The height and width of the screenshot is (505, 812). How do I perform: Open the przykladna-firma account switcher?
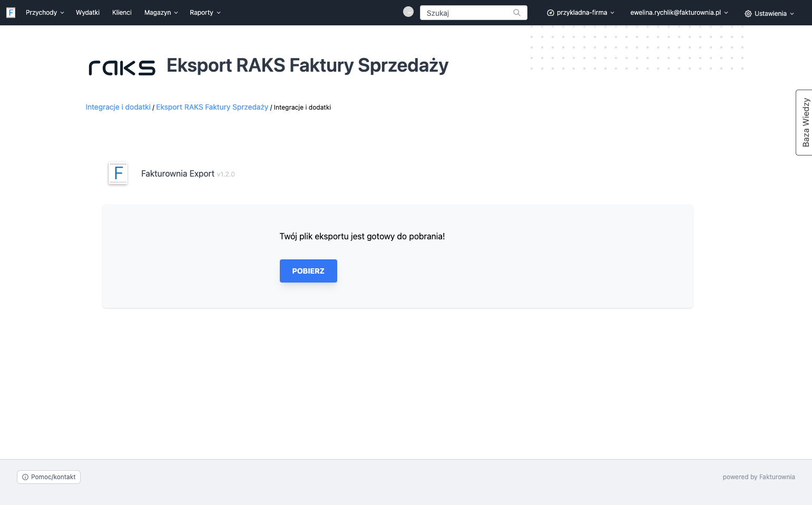coord(581,13)
